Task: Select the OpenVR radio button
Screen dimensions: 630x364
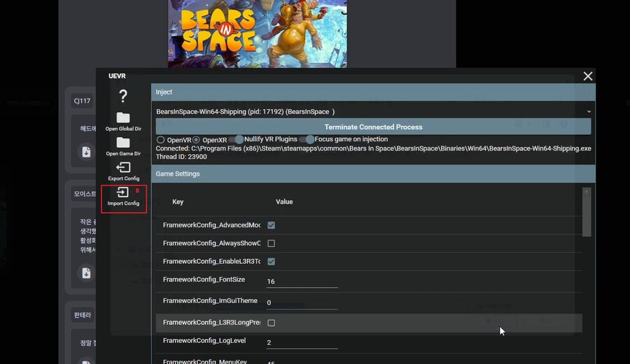Action: 161,140
